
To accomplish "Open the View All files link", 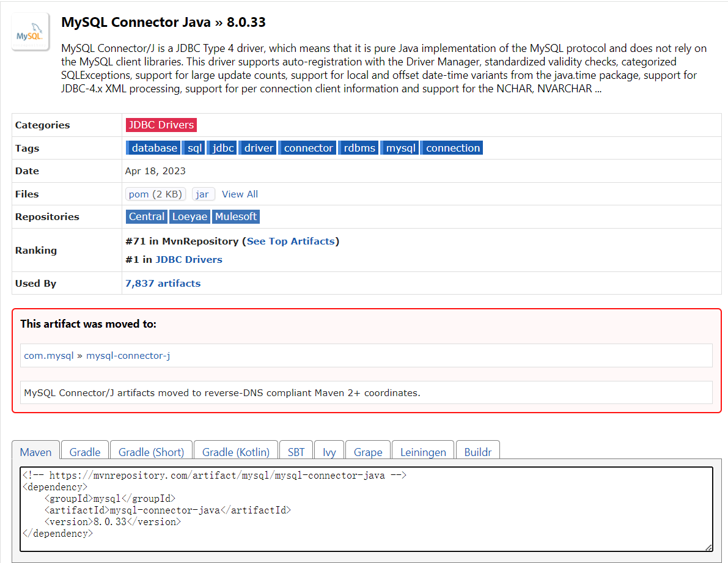I will coord(240,194).
